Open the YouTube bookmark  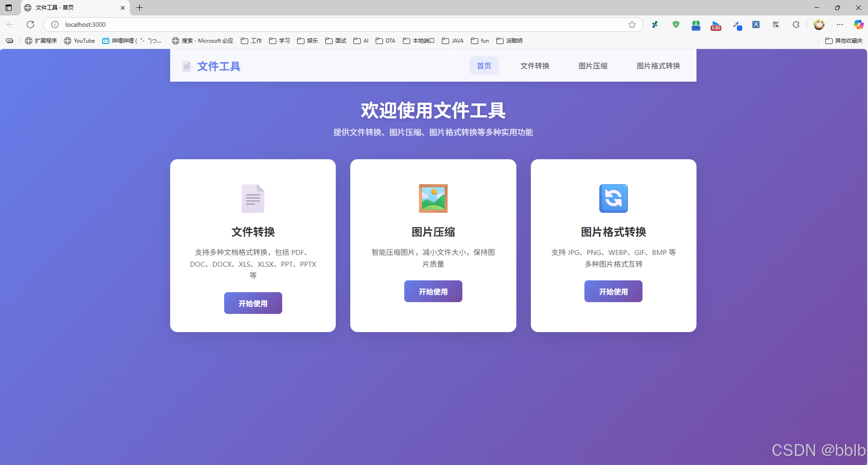(x=79, y=40)
